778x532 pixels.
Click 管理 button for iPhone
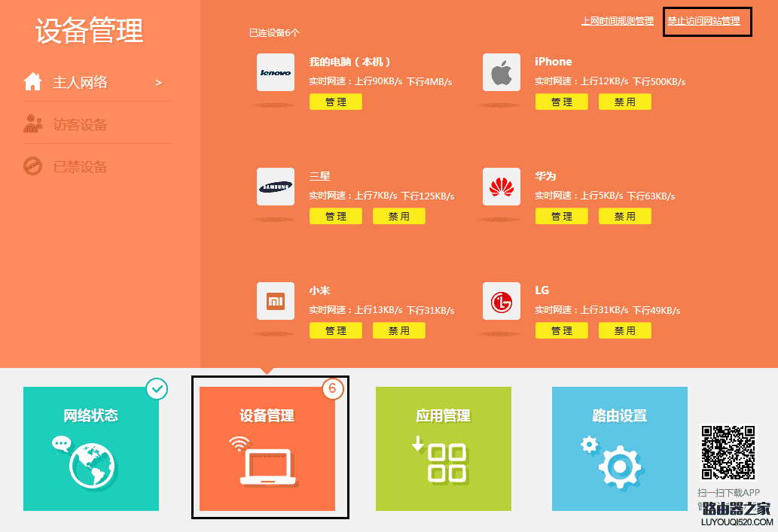click(x=561, y=102)
